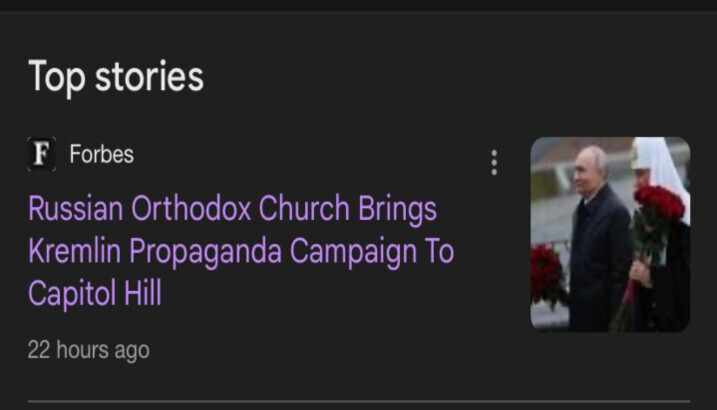Image resolution: width=717 pixels, height=410 pixels.
Task: Open the article thumbnail image
Action: [609, 233]
